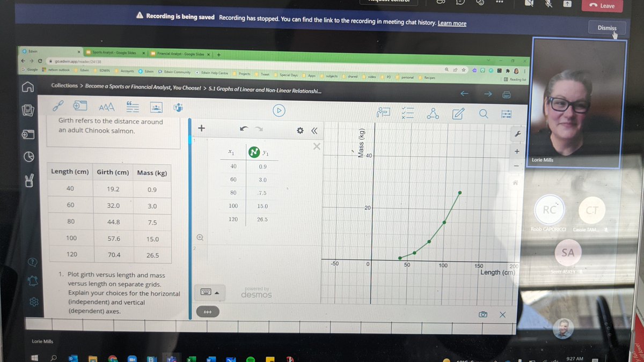Reset the Desmos graph with home button

516,183
